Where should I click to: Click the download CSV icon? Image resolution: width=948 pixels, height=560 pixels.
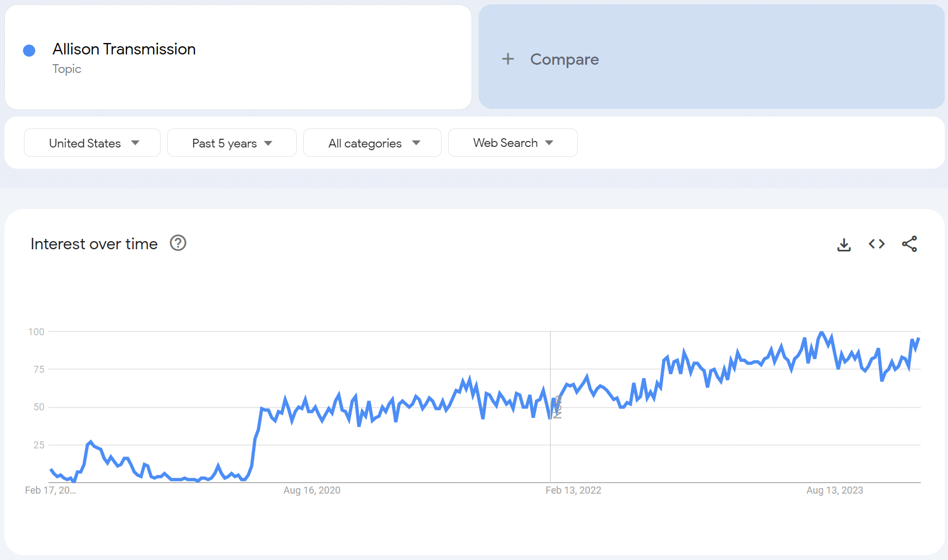pos(844,244)
